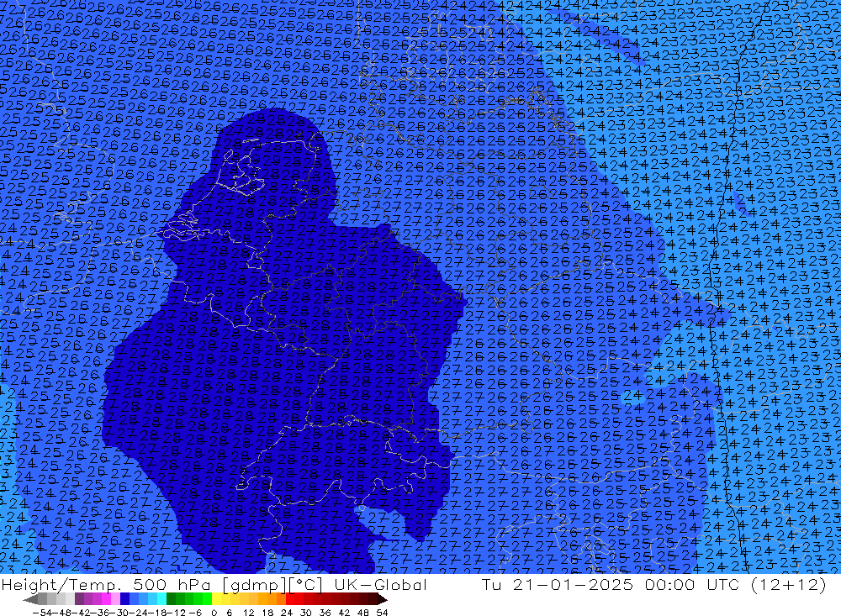The image size is (841, 616).
Task: Click the 'UK-Global' model name
Action: (x=380, y=584)
